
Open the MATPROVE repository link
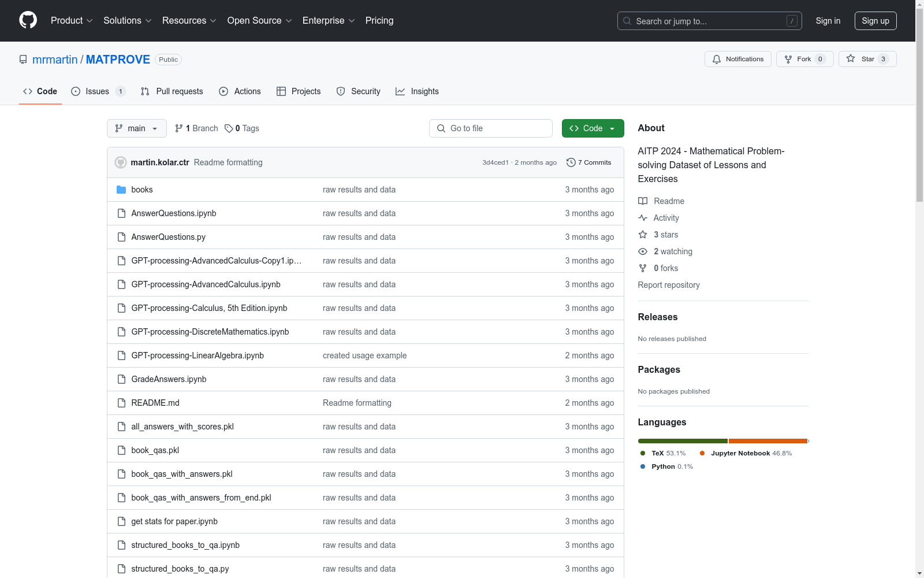pos(118,60)
